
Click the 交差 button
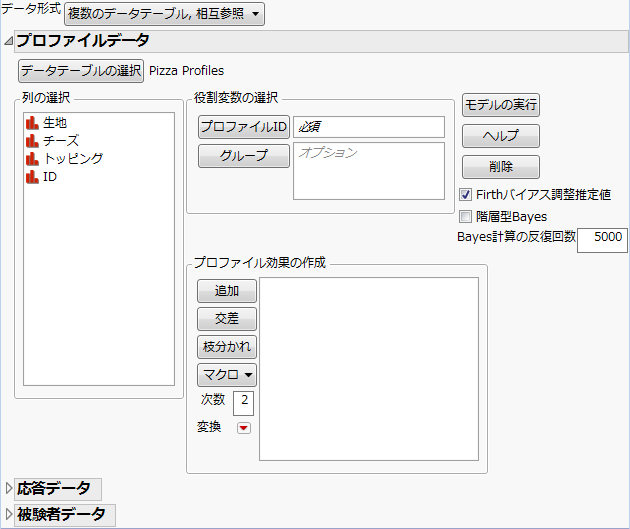coord(227,319)
